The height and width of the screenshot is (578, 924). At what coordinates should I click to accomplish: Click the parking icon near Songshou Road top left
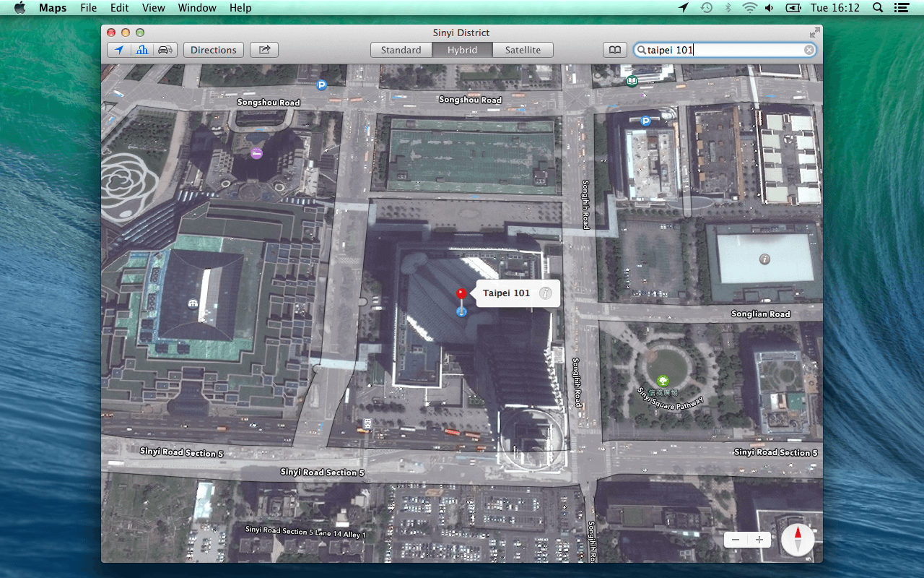[321, 85]
